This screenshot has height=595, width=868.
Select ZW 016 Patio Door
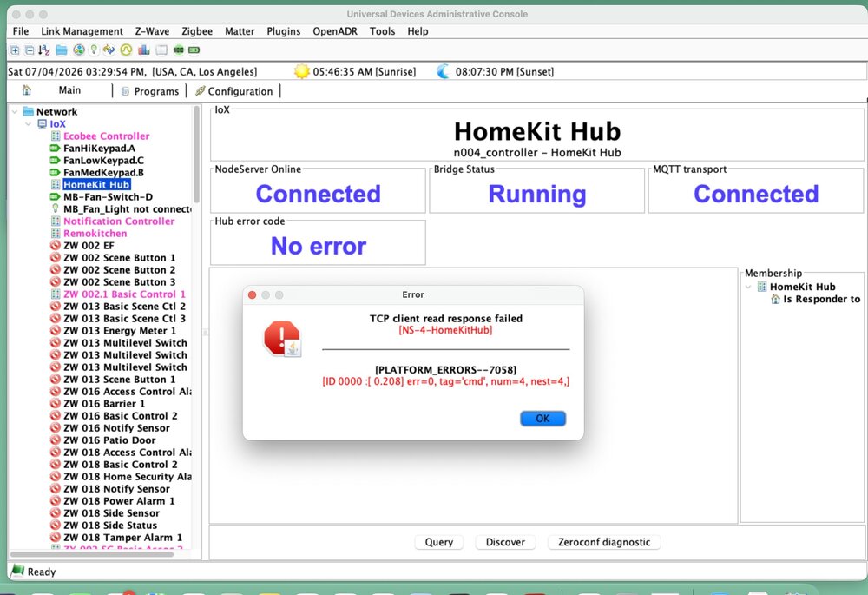(109, 440)
